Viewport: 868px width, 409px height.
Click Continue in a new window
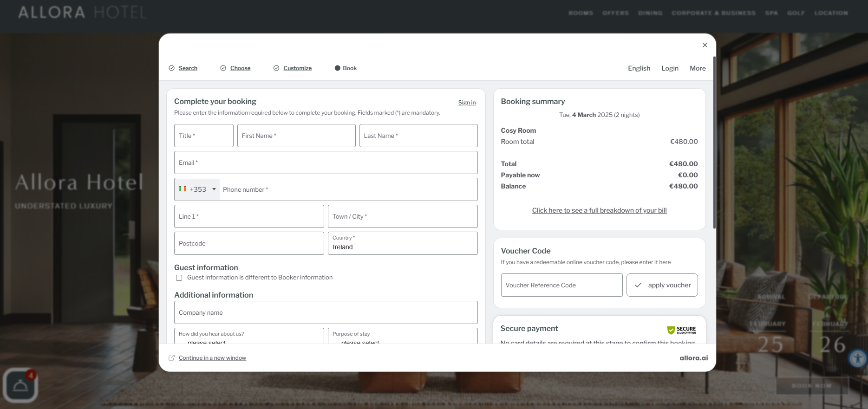[212, 358]
